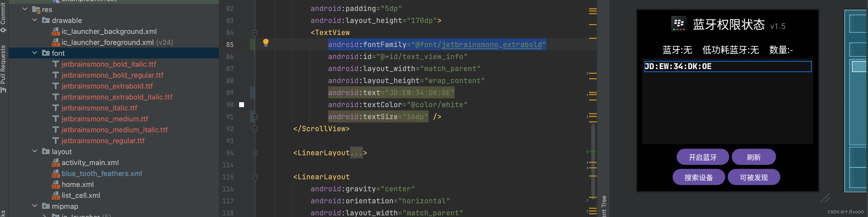Click the 数量:- label in preview
Viewport: 868px width, 217px height.
coord(781,50)
